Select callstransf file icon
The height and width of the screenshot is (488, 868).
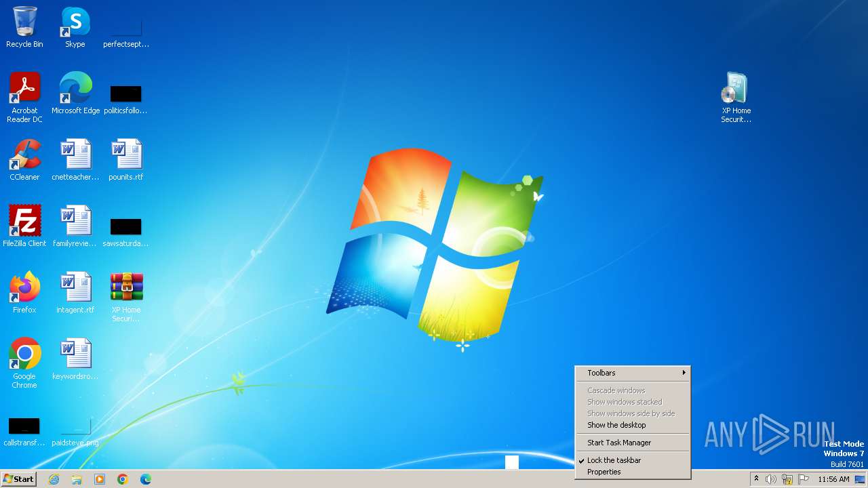pyautogui.click(x=24, y=431)
